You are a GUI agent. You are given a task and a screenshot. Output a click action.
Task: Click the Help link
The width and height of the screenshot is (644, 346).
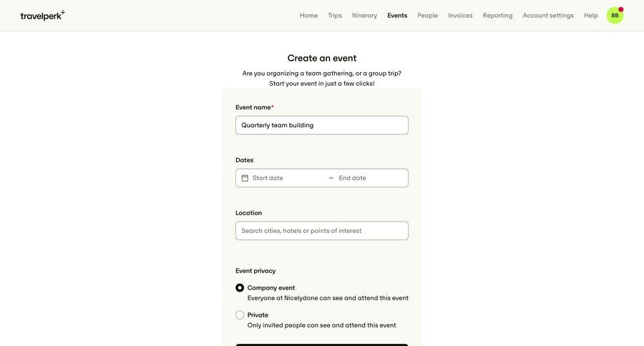pos(591,16)
